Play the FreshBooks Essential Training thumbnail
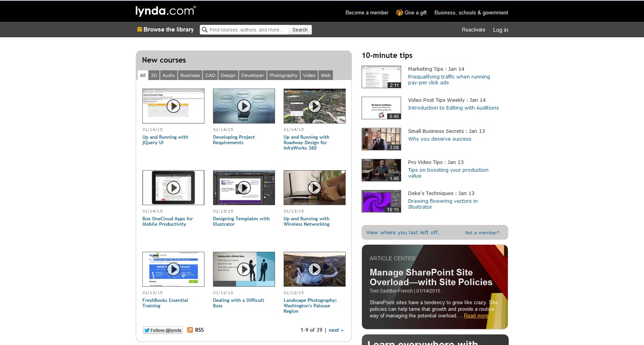This screenshot has height=345, width=644. (x=173, y=269)
